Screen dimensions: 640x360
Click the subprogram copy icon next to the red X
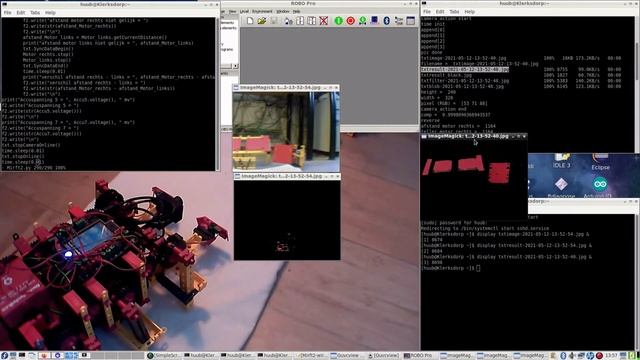(x=312, y=20)
